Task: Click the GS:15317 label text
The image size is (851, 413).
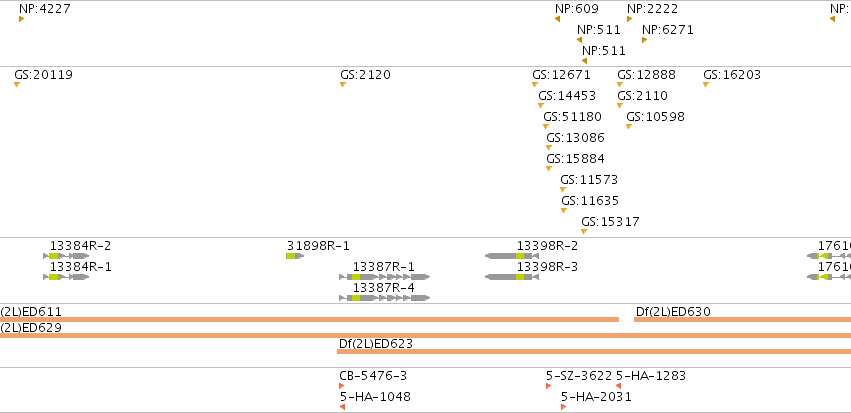Action: click(610, 221)
